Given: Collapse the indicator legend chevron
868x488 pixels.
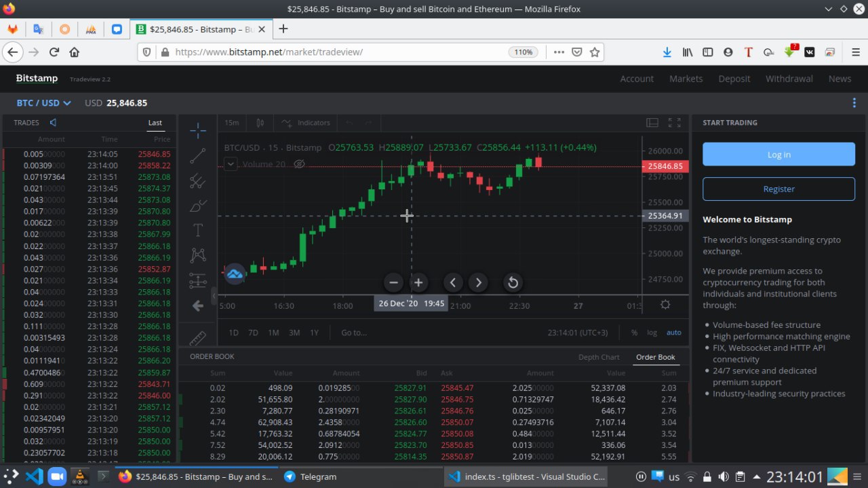Looking at the screenshot, I should click(x=231, y=164).
